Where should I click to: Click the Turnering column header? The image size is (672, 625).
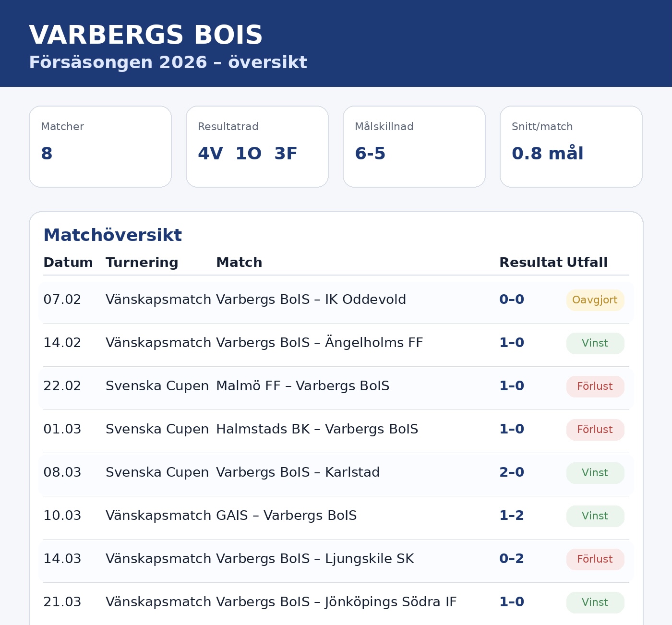tap(142, 263)
